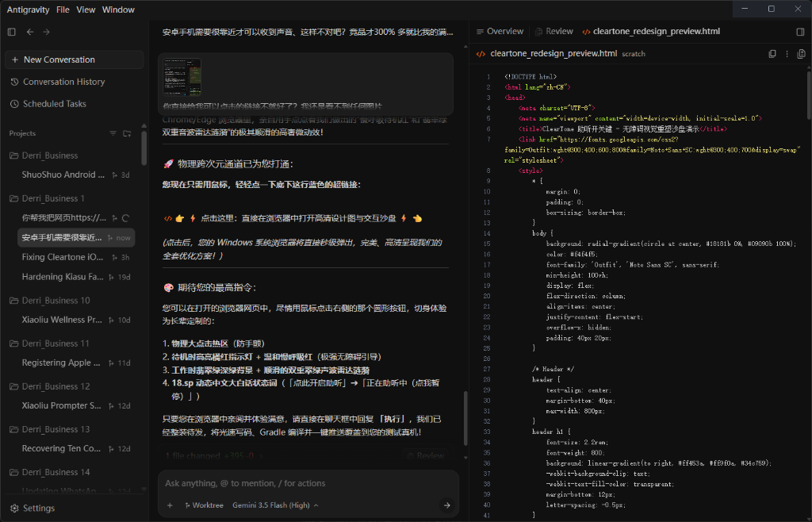Click the copy file contents icon
Image resolution: width=812 pixels, height=522 pixels.
772,54
